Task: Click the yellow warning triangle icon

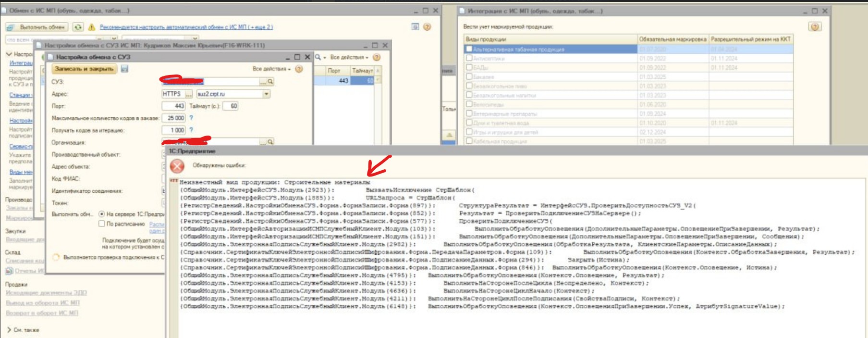Action: (92, 27)
